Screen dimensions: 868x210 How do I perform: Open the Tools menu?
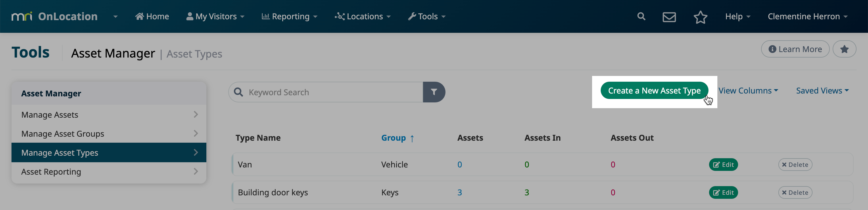pyautogui.click(x=427, y=16)
